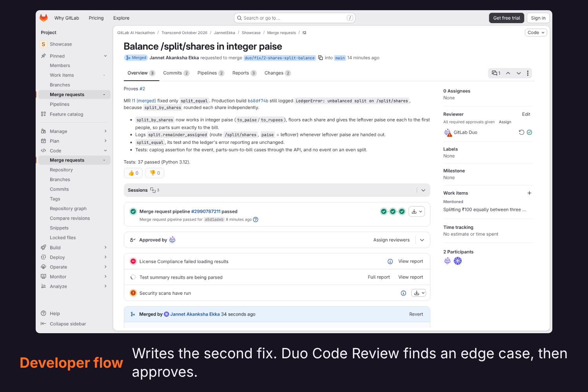Copy the source branch name icon

[x=321, y=58]
